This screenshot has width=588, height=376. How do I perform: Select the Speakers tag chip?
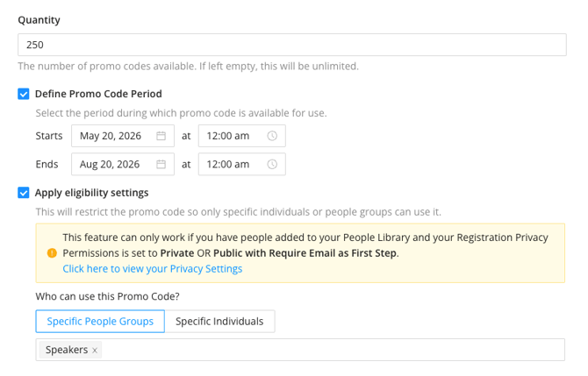click(67, 350)
